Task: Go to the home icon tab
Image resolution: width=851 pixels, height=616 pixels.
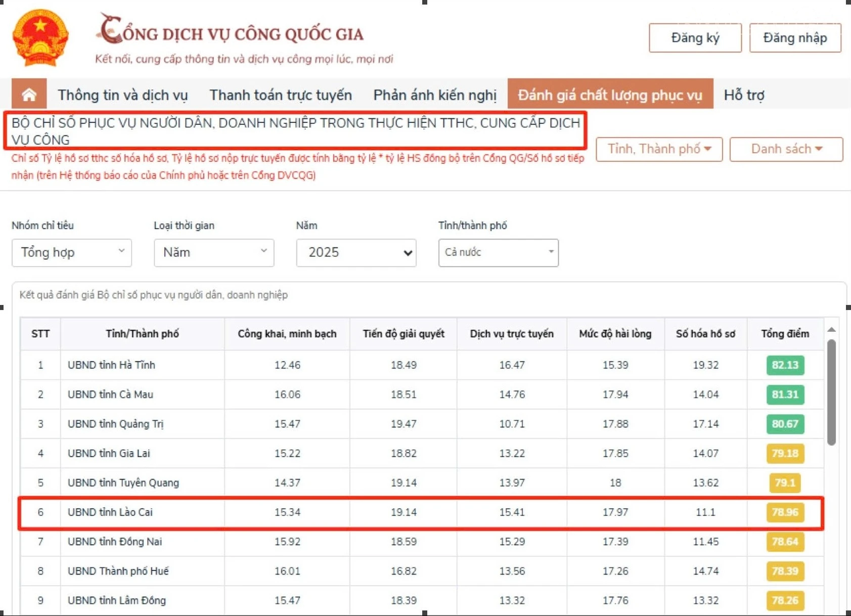Action: [29, 94]
